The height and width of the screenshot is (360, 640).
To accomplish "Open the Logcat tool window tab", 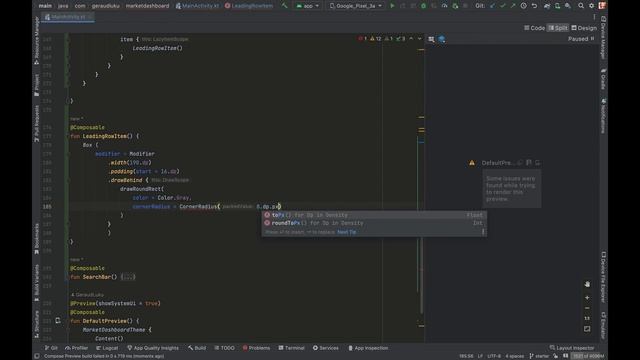I will pos(107,348).
